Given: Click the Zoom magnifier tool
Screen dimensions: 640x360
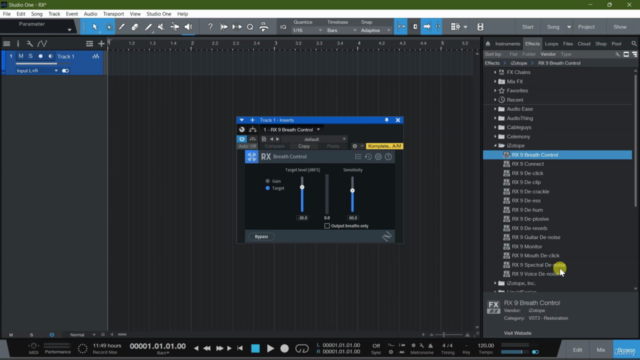Looking at the screenshot, I should click(x=250, y=27).
